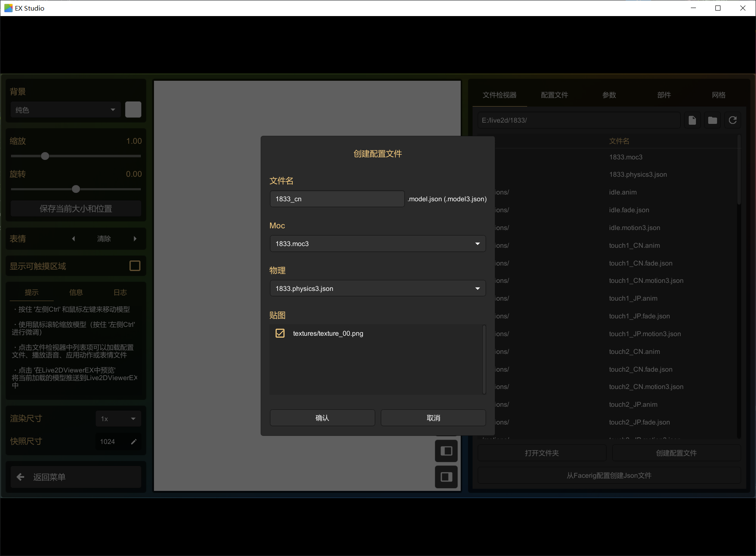Uncheck the textures/texture_00.png checkbox
The height and width of the screenshot is (556, 756).
tap(280, 333)
